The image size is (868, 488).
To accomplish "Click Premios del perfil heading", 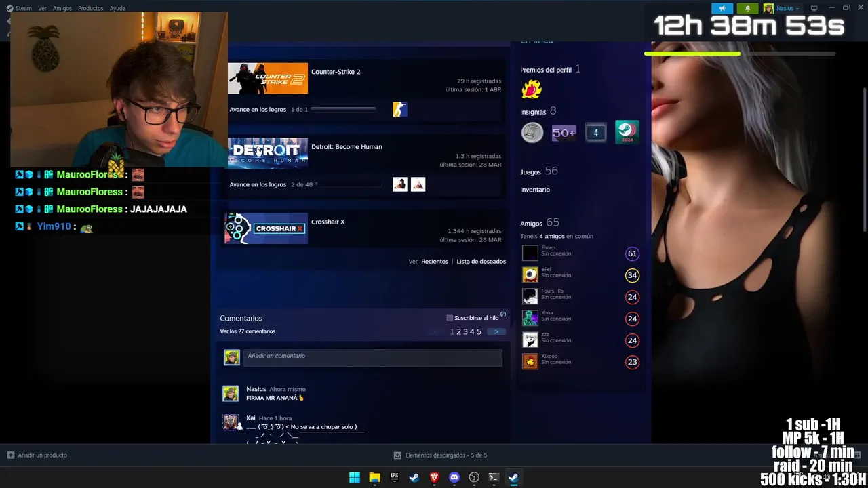I will coord(546,70).
